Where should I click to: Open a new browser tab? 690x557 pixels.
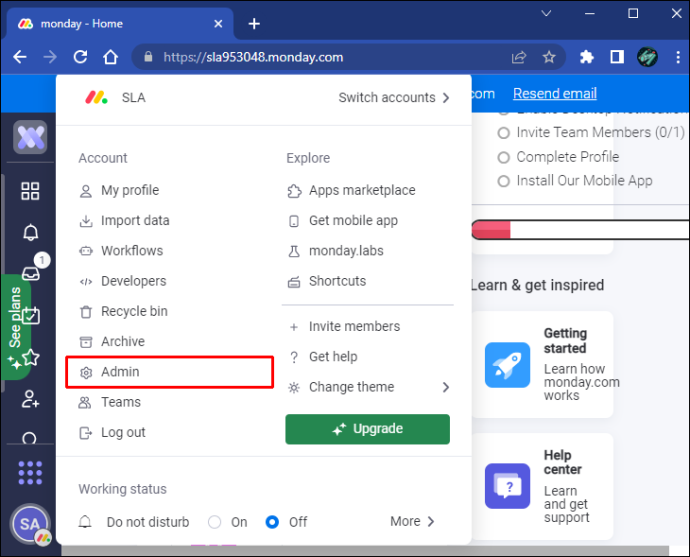pos(254,24)
